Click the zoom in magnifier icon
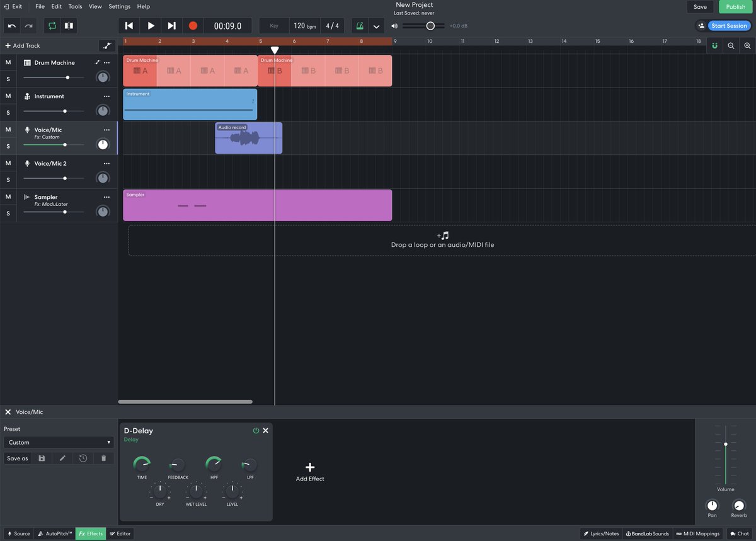 coord(747,45)
